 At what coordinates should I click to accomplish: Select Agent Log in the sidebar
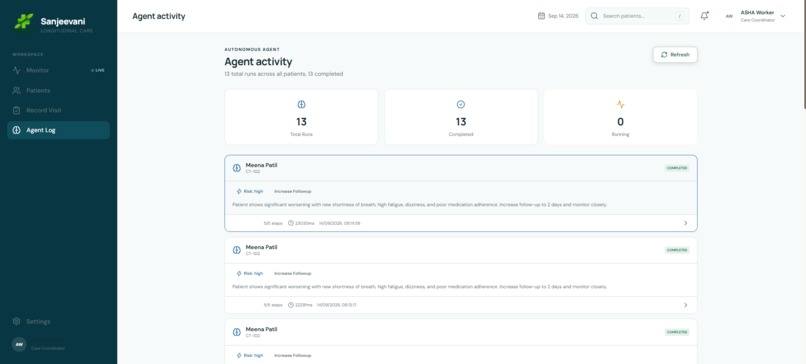[58, 130]
